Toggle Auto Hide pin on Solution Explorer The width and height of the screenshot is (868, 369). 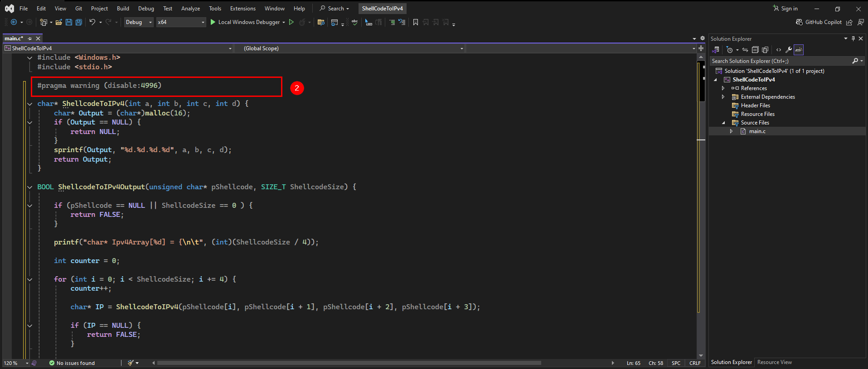click(853, 38)
